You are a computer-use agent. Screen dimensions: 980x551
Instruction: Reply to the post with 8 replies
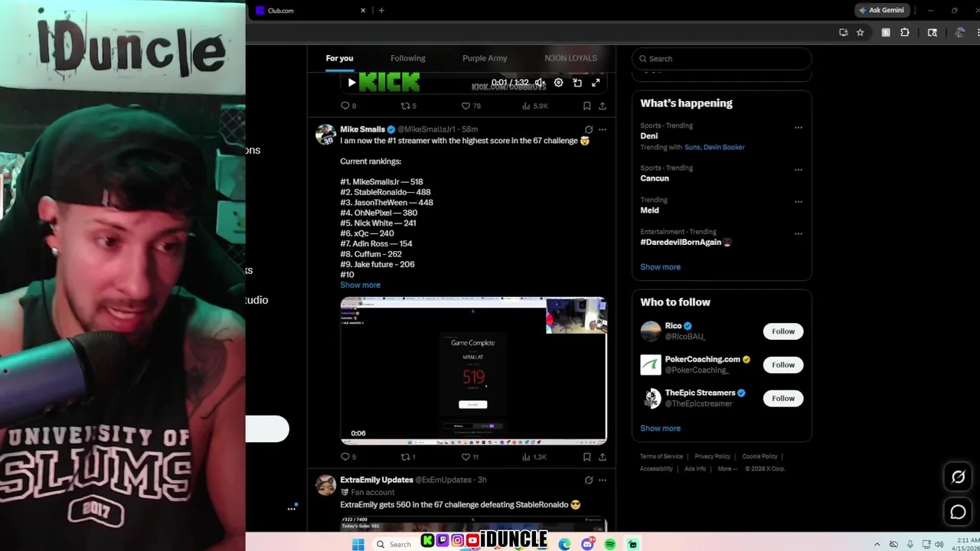pyautogui.click(x=348, y=106)
